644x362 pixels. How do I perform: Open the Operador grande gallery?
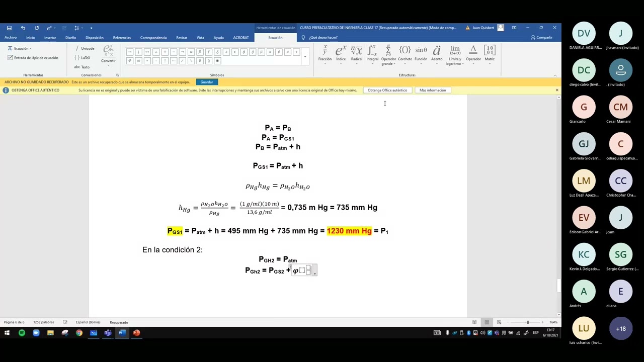pos(388,55)
